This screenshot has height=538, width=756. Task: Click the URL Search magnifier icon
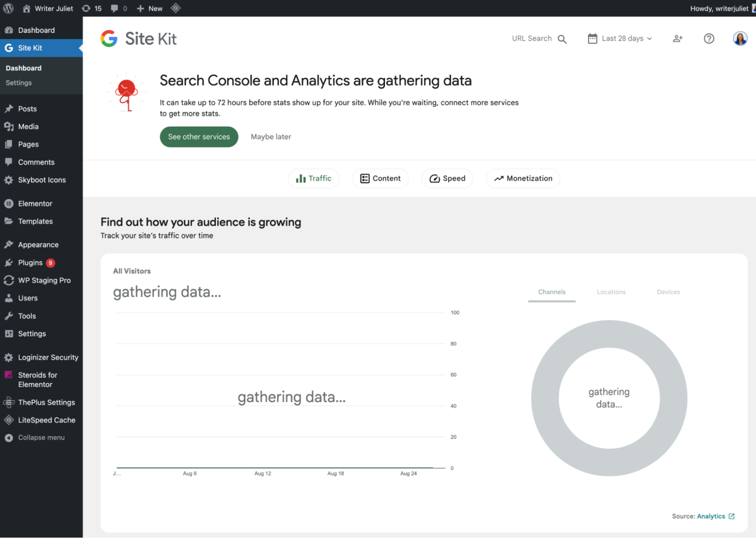[x=562, y=39]
